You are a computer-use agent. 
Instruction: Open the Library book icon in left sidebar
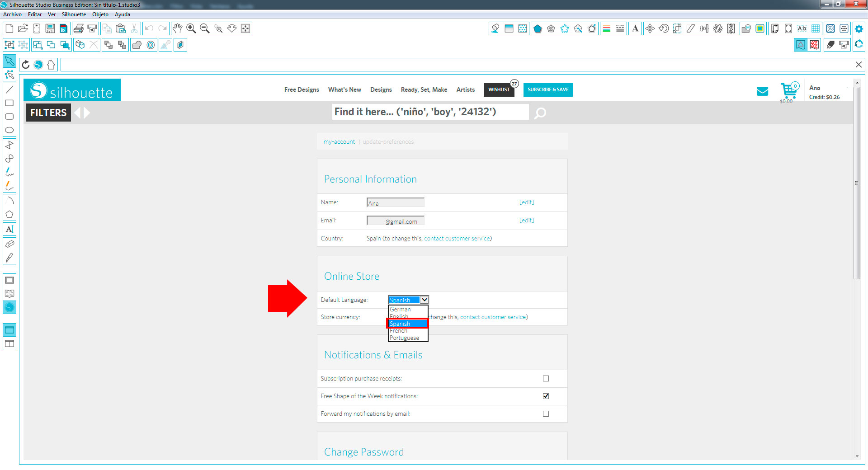tap(9, 294)
